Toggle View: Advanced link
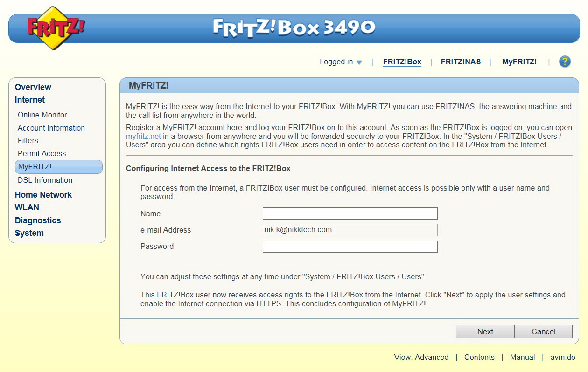Viewport: 588px width, 372px height. click(x=421, y=357)
